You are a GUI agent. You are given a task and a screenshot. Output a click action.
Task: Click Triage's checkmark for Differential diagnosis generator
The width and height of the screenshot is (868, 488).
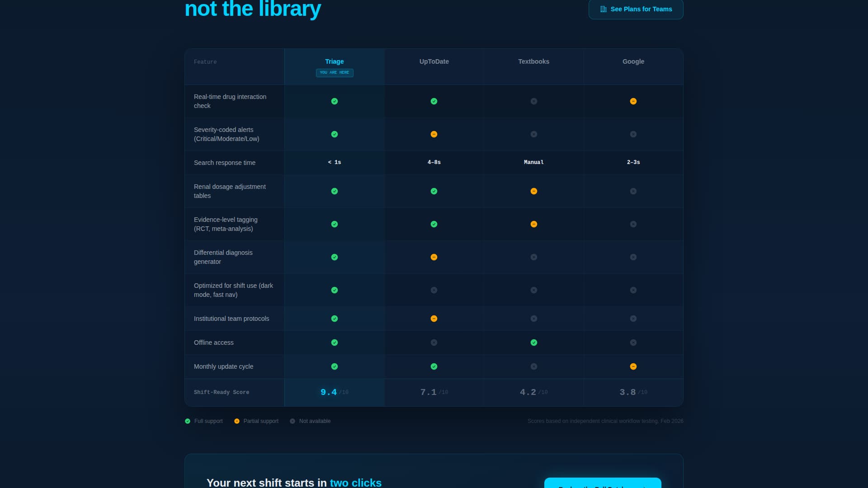pos(335,257)
